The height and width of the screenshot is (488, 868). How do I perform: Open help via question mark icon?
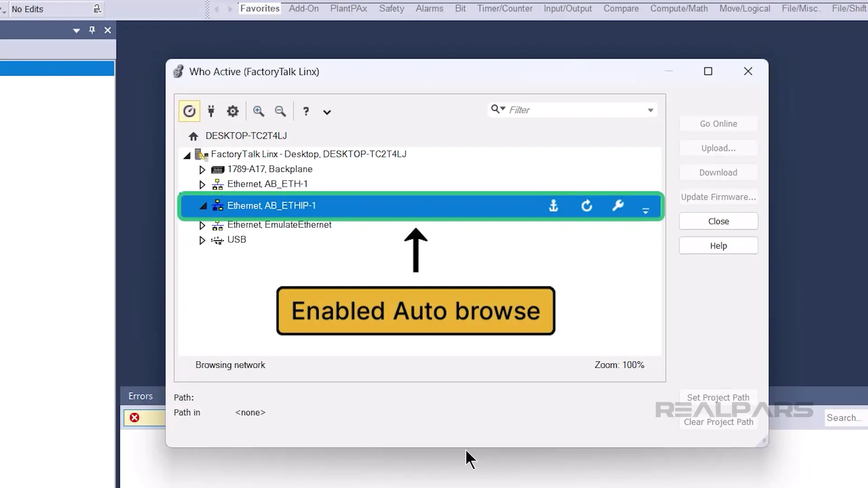[x=306, y=111]
